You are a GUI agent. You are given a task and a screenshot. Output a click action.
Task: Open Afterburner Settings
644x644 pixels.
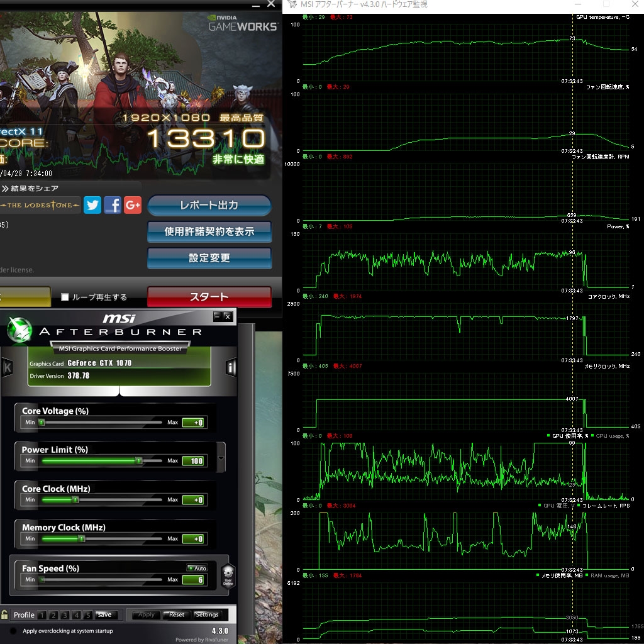tap(207, 615)
